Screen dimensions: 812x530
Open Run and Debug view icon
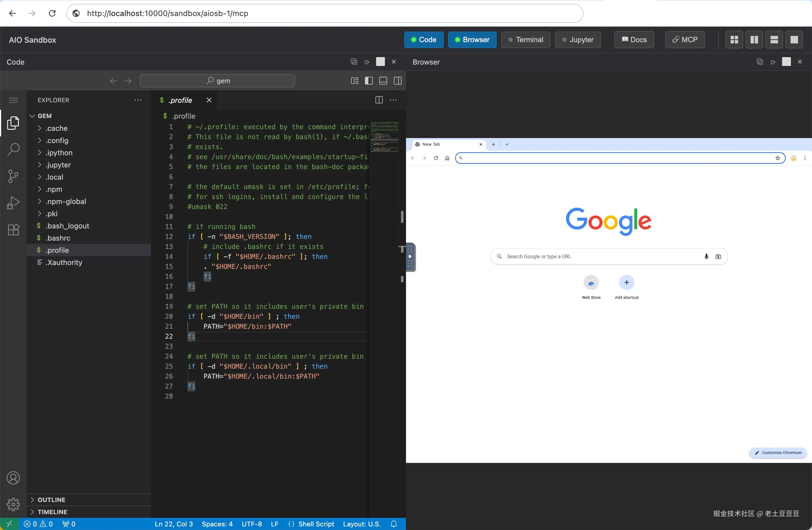tap(13, 203)
